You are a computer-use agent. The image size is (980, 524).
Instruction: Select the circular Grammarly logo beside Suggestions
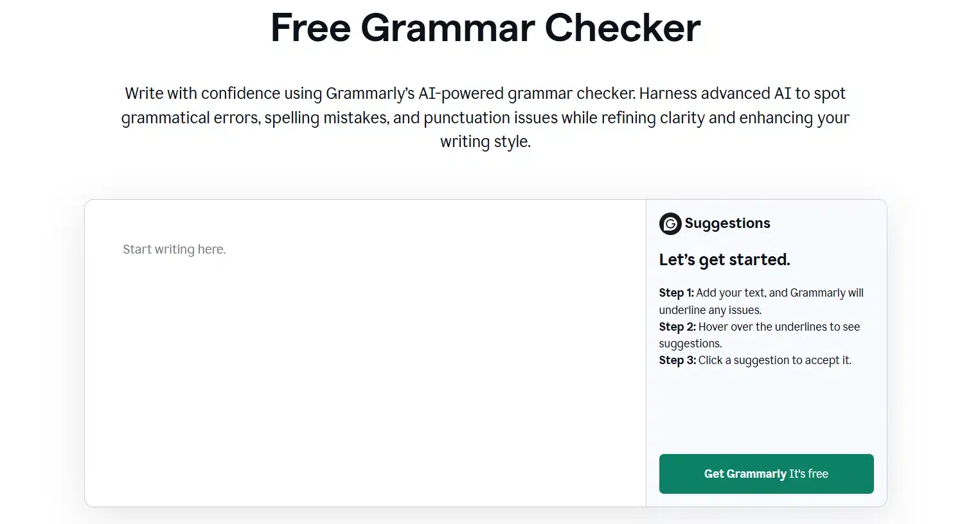coord(670,223)
